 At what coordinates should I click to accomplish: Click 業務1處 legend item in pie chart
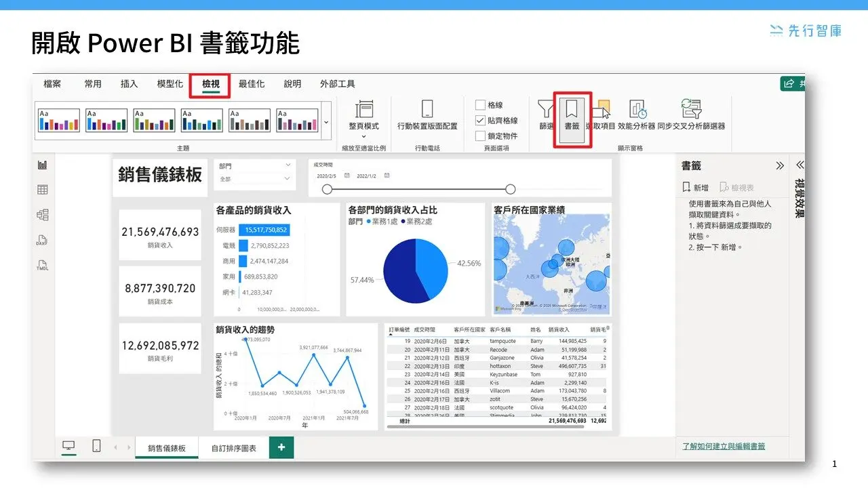point(382,222)
